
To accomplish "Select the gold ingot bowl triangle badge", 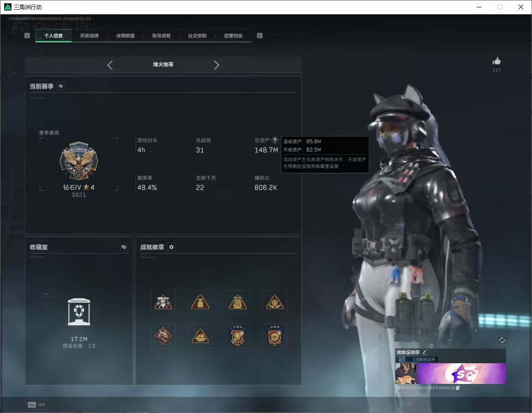I will [200, 336].
